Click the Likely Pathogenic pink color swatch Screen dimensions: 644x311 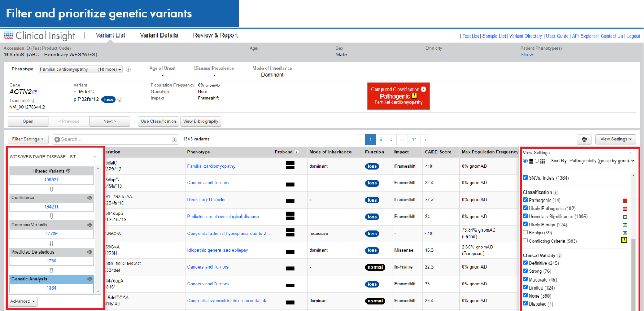click(x=625, y=209)
